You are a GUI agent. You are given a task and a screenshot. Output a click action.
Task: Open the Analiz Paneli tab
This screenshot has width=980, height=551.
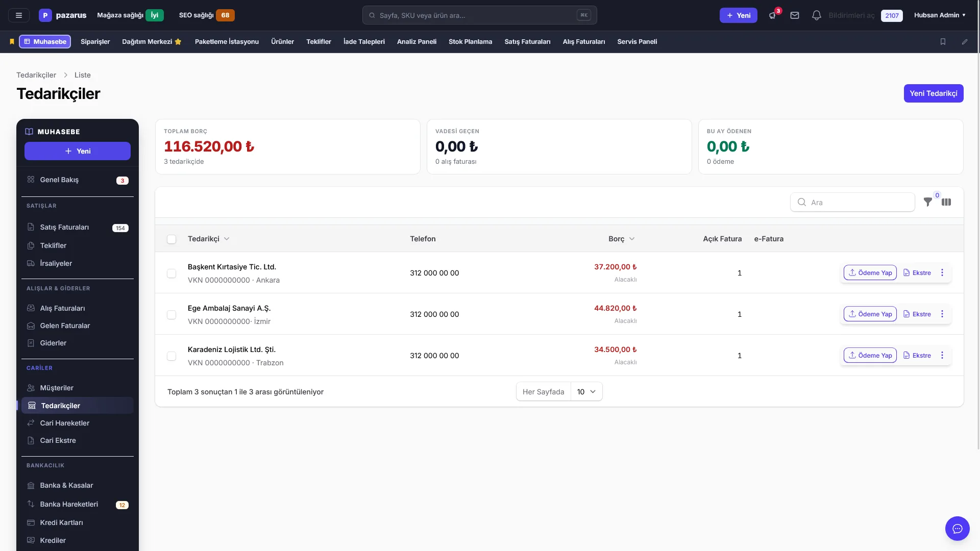(x=416, y=42)
